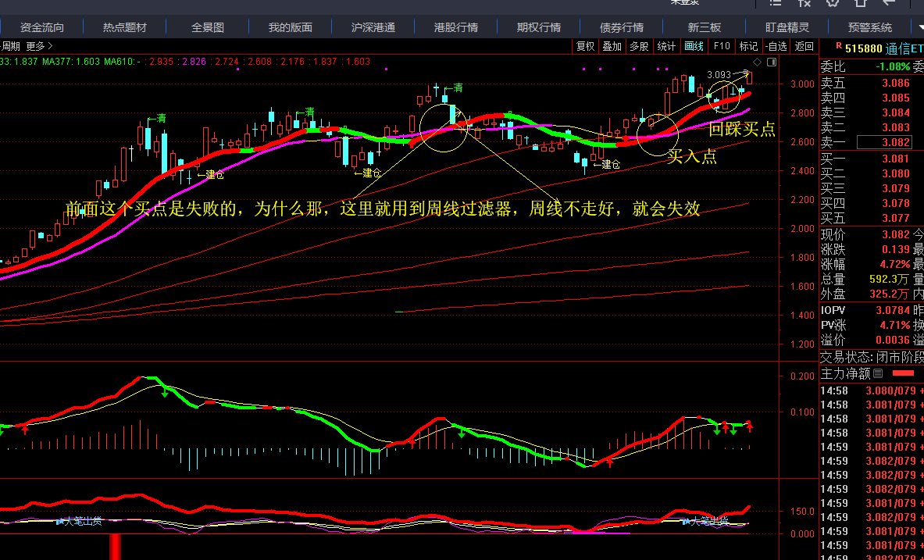This screenshot has width=924, height=560.
Task: Open the 多股 multi-stock view
Action: tap(639, 46)
